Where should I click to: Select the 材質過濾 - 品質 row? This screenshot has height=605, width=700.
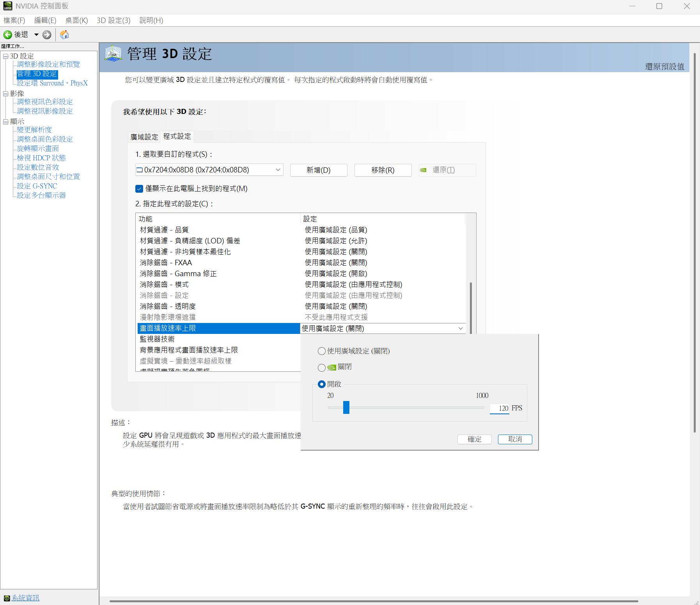[302, 230]
